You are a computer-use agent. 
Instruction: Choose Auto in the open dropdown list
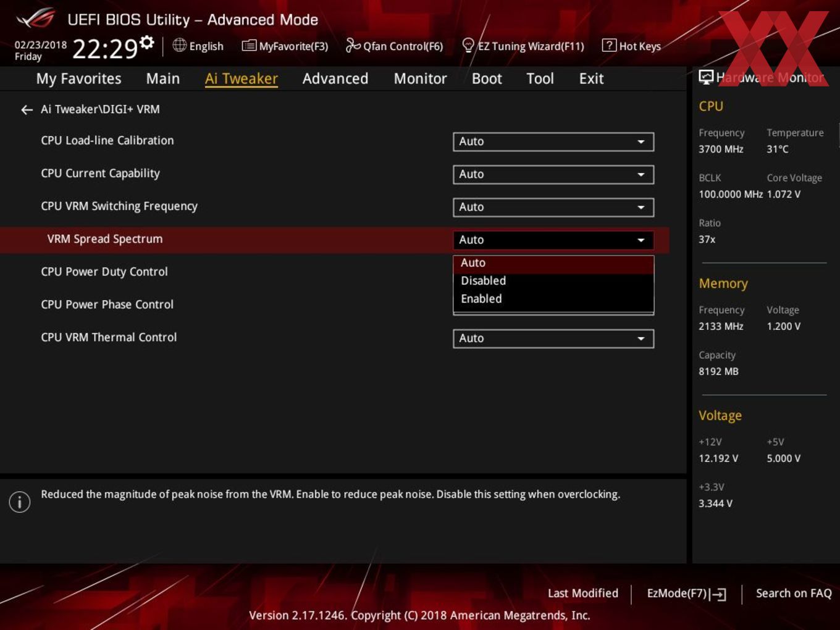553,263
